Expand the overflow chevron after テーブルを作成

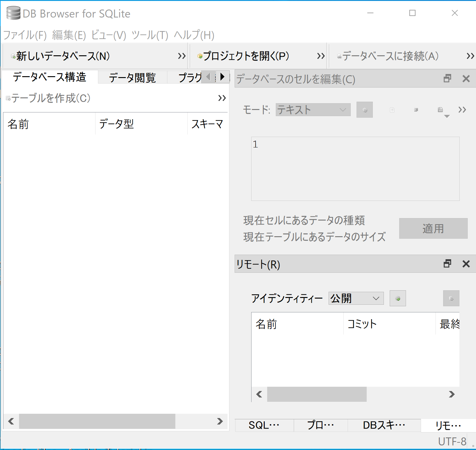[222, 98]
